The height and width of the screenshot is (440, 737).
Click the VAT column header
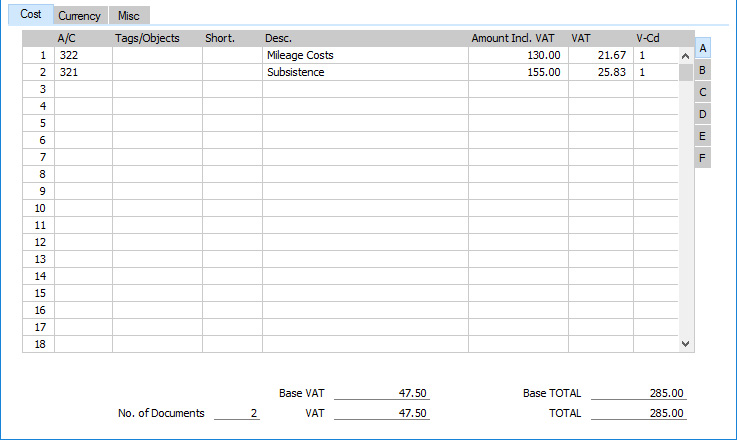point(580,39)
